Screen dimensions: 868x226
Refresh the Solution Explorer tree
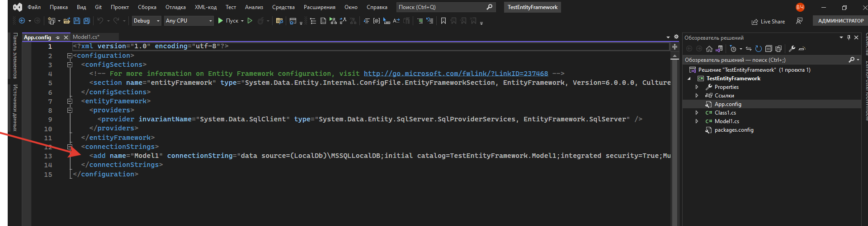tap(759, 49)
